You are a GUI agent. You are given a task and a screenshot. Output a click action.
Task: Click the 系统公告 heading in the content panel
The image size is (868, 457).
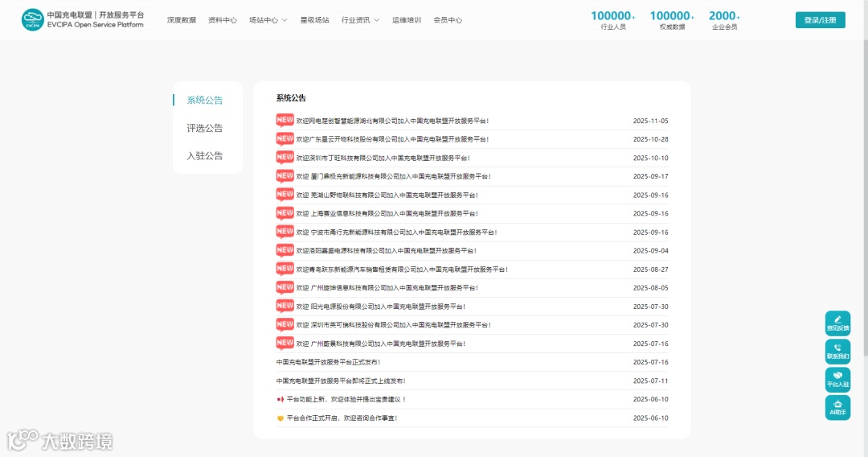pyautogui.click(x=291, y=98)
